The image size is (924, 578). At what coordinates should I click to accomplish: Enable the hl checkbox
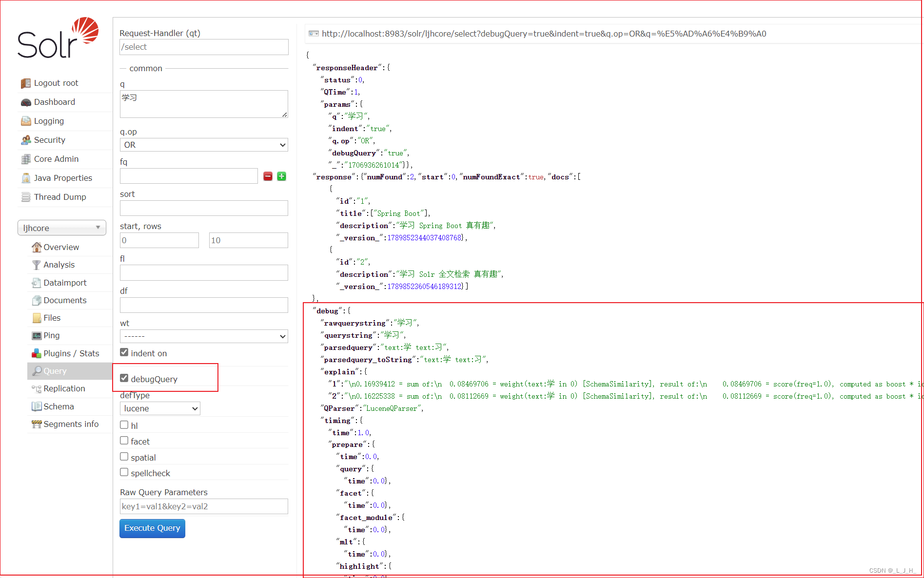(x=124, y=425)
